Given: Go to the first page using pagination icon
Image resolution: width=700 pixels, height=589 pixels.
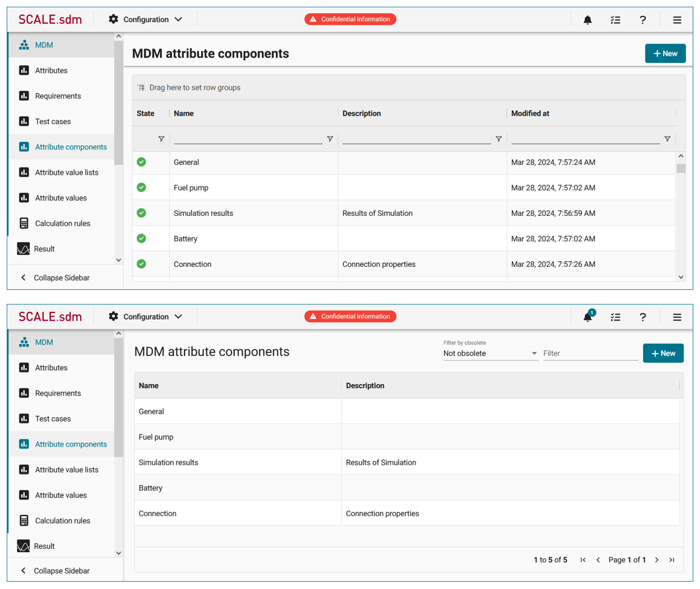Looking at the screenshot, I should pyautogui.click(x=583, y=560).
